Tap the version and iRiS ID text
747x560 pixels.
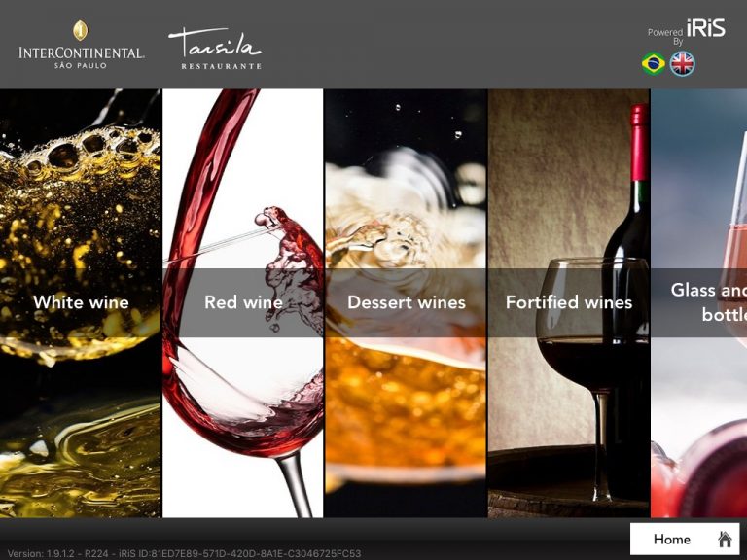coord(184,553)
